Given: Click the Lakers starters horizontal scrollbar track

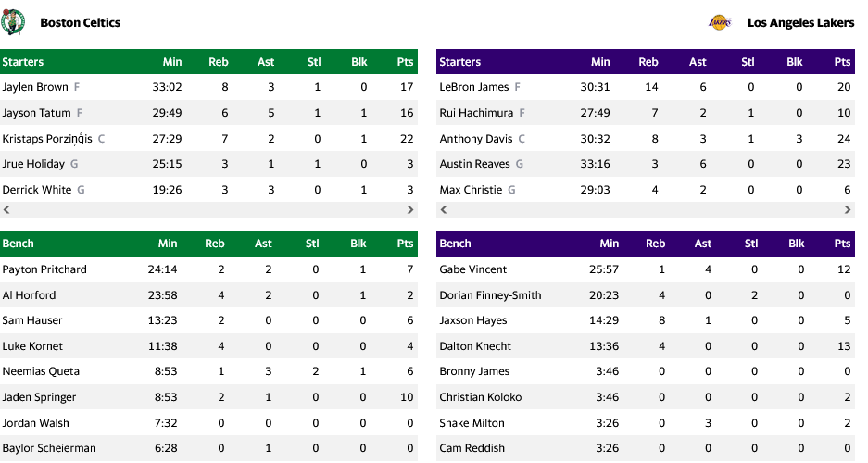Looking at the screenshot, I should click(646, 210).
